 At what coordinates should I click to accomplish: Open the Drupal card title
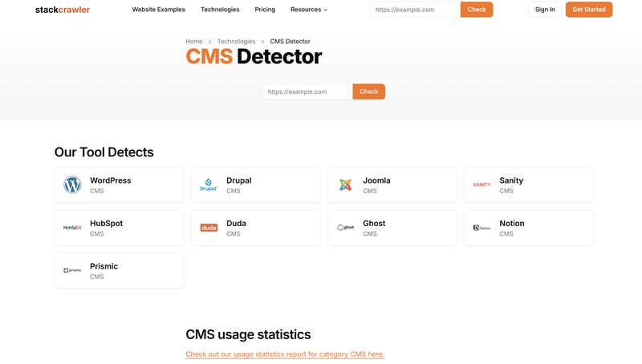(x=238, y=180)
